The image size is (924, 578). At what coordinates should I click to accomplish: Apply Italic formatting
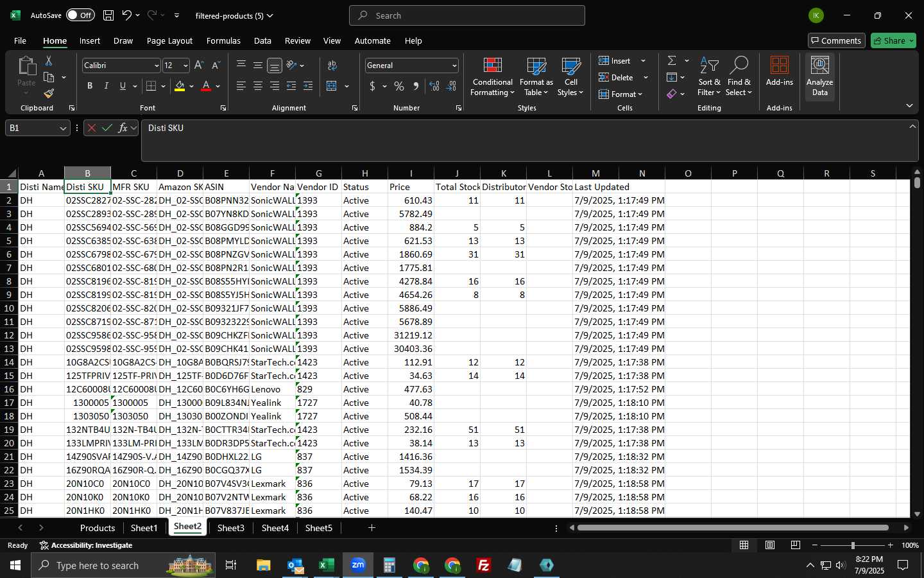(x=106, y=86)
